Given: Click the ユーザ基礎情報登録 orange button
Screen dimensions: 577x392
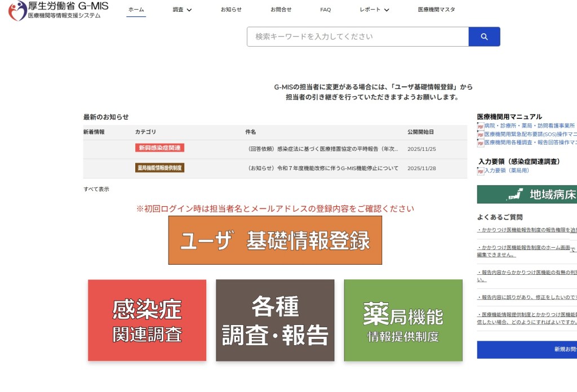Looking at the screenshot, I should coord(275,240).
